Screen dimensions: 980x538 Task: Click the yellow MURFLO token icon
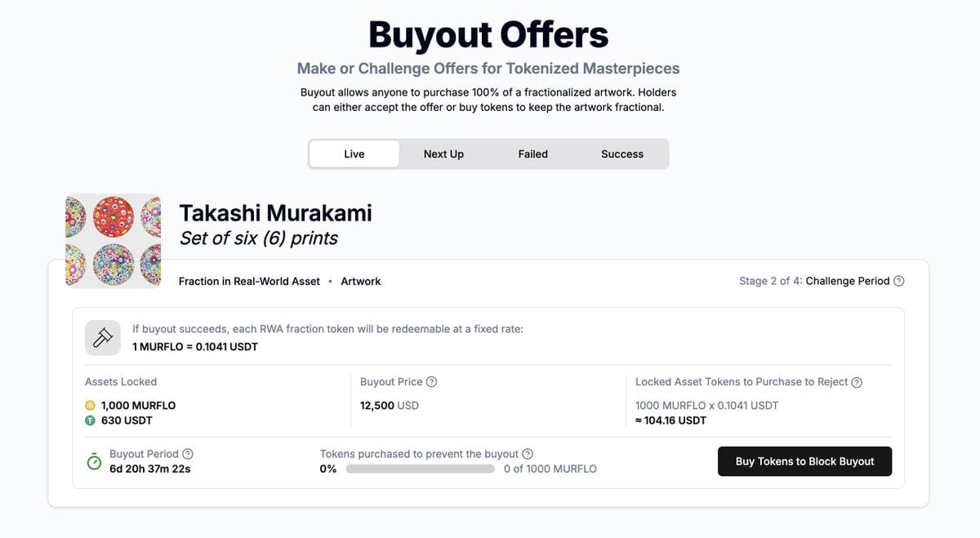tap(91, 406)
